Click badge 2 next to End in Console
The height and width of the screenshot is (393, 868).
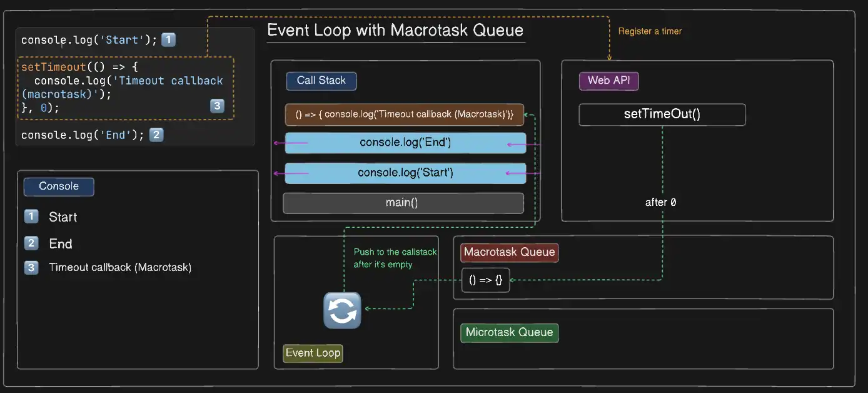tap(31, 243)
